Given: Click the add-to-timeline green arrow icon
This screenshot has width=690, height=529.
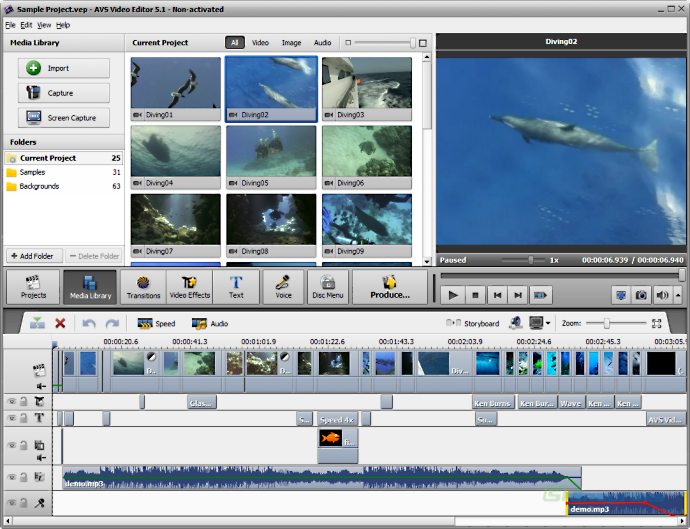Looking at the screenshot, I should [37, 323].
